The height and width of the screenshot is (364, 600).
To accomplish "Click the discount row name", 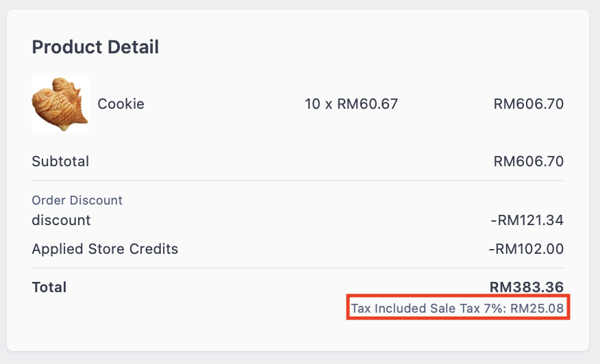I will pos(61,220).
